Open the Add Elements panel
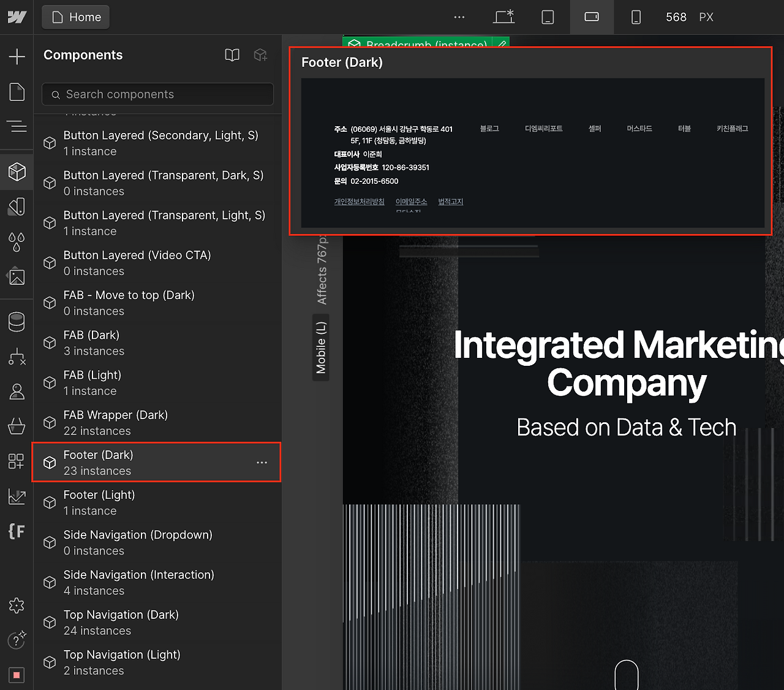 17,56
